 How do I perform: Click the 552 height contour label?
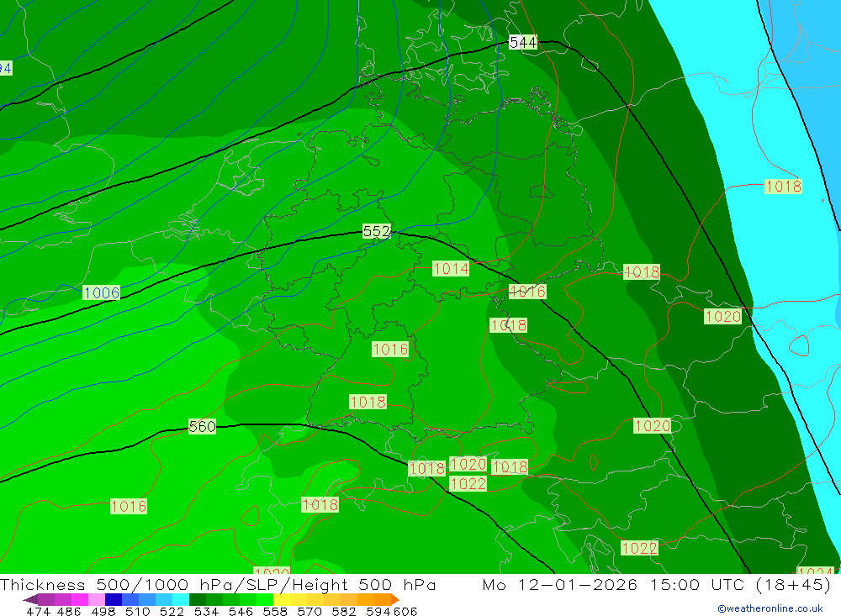pos(377,231)
